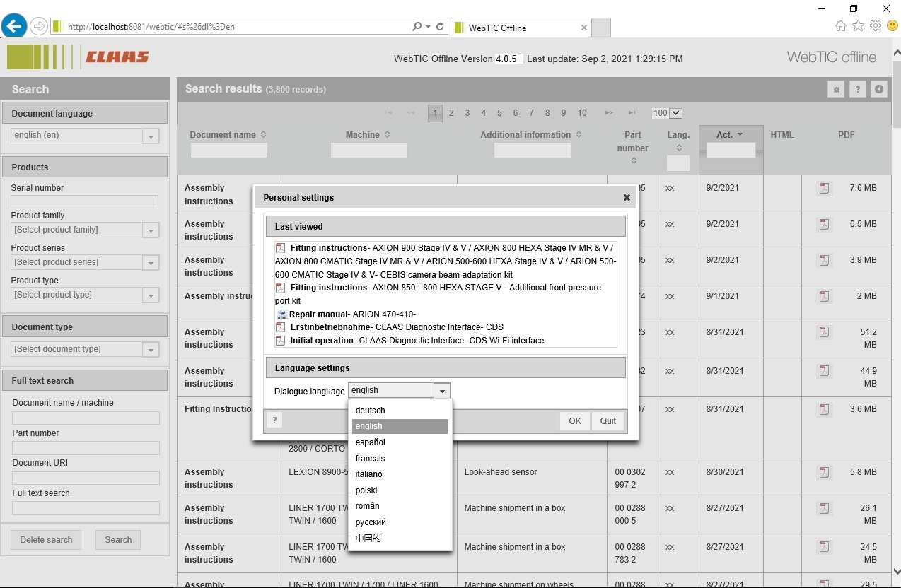Image resolution: width=901 pixels, height=588 pixels.
Task: Click the settings gear icon in results header
Action: (836, 90)
